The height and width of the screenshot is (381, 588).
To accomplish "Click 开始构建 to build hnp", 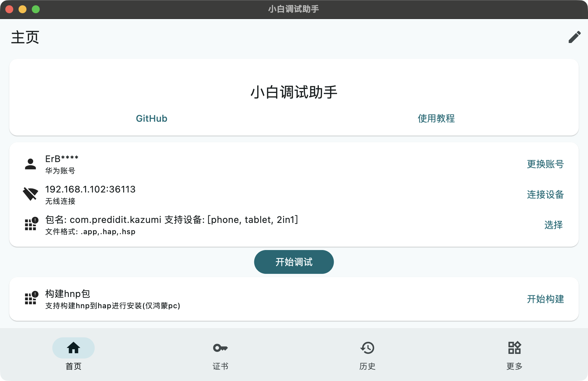I will click(x=545, y=299).
